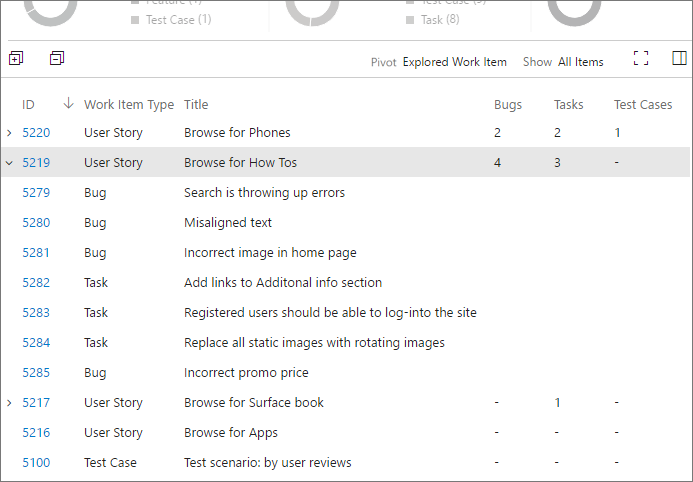
Task: Expand user story 5220 row
Action: (9, 133)
